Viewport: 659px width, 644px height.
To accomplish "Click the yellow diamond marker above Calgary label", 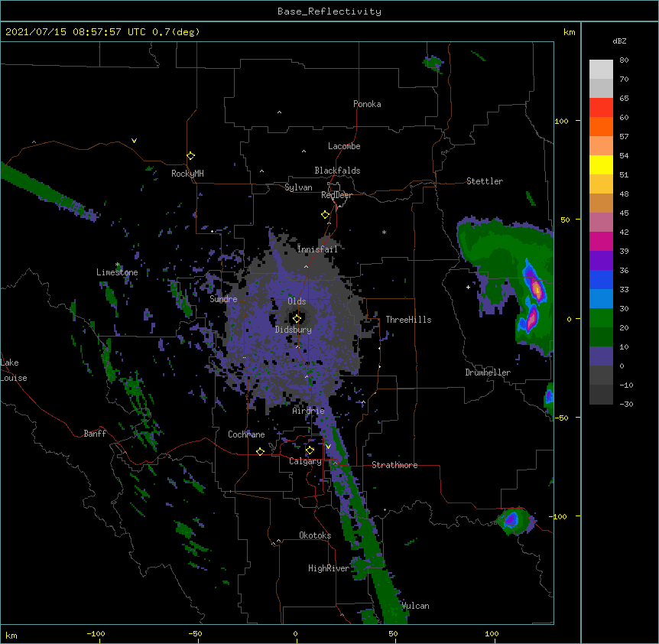I will pos(310,450).
